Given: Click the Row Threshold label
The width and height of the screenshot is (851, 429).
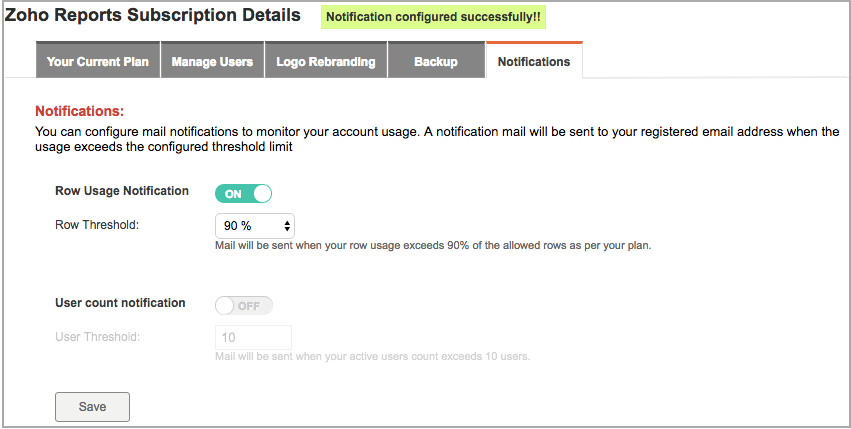Looking at the screenshot, I should point(97,224).
